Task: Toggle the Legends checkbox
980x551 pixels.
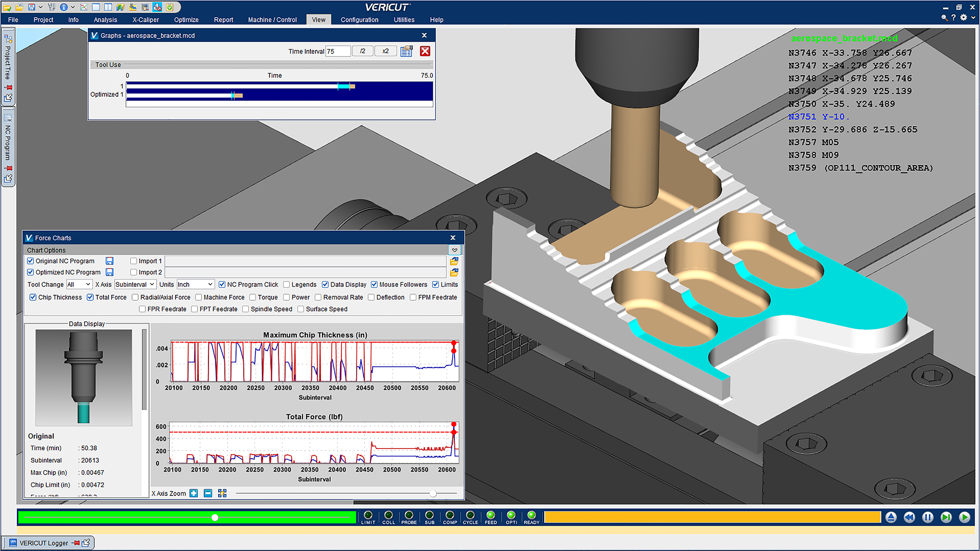Action: pyautogui.click(x=287, y=285)
